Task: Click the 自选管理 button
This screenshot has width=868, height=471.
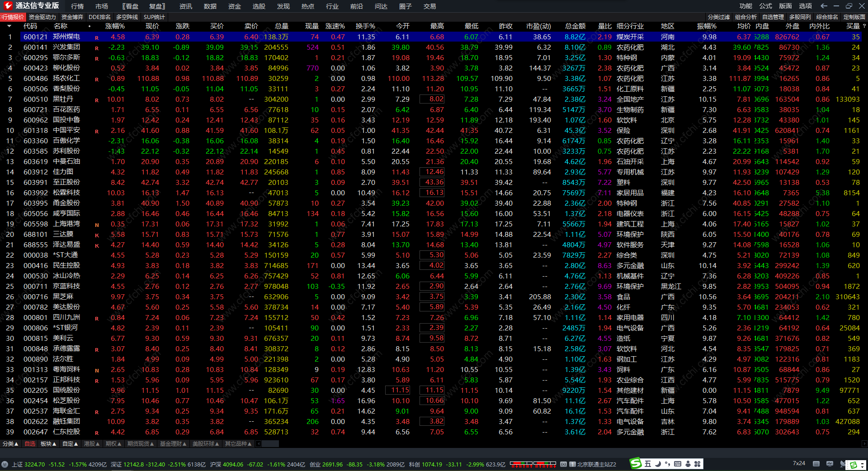Action: [773, 17]
